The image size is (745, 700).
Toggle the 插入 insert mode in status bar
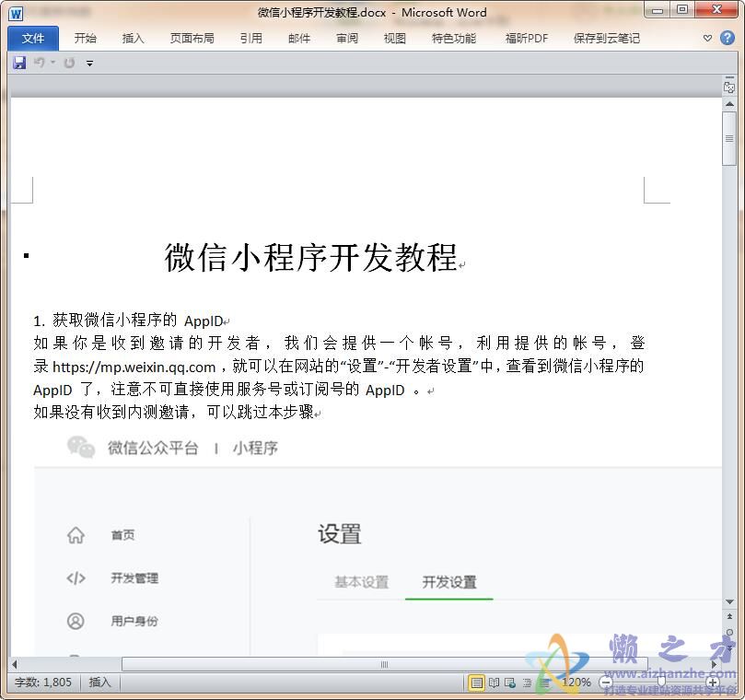point(99,682)
